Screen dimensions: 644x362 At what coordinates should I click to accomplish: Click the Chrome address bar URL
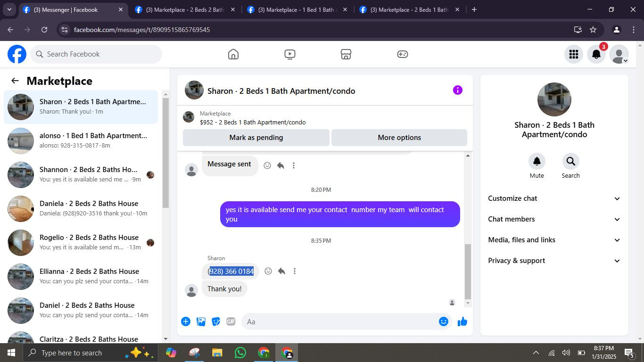pyautogui.click(x=142, y=30)
